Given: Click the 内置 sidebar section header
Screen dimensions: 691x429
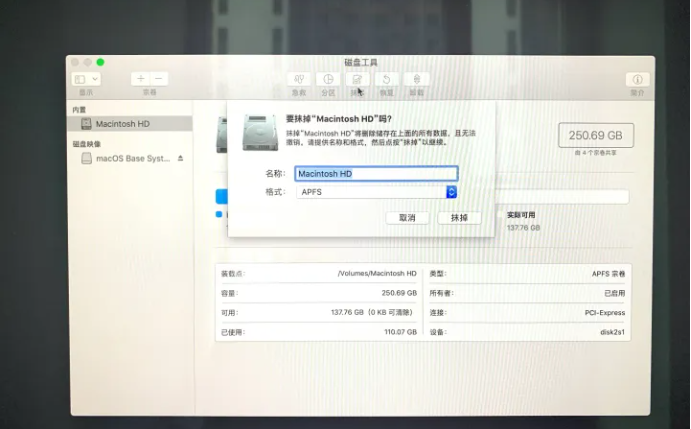Looking at the screenshot, I should (79, 110).
